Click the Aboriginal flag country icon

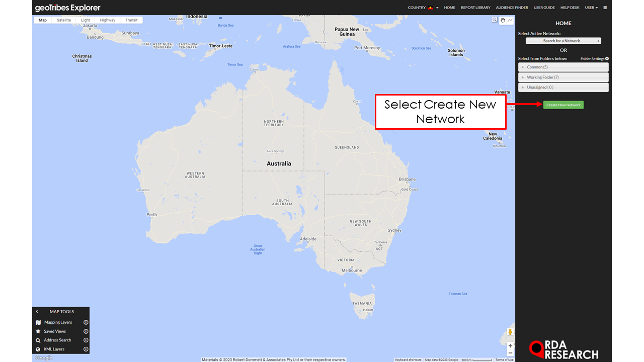[x=431, y=8]
